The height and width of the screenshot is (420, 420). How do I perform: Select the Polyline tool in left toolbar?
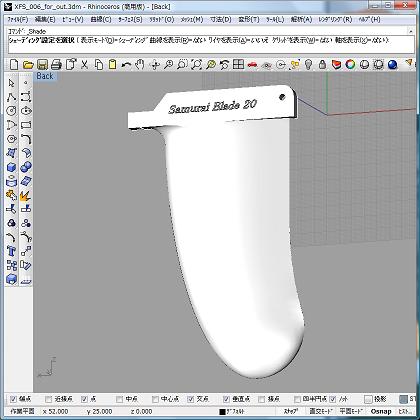(12, 97)
